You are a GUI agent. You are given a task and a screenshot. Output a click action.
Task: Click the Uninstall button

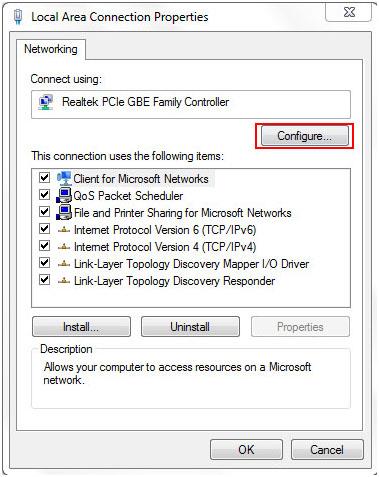pyautogui.click(x=190, y=327)
